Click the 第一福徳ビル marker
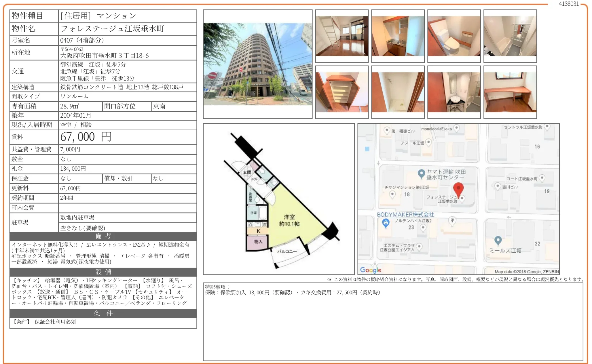The width and height of the screenshot is (592, 364). pos(387,130)
